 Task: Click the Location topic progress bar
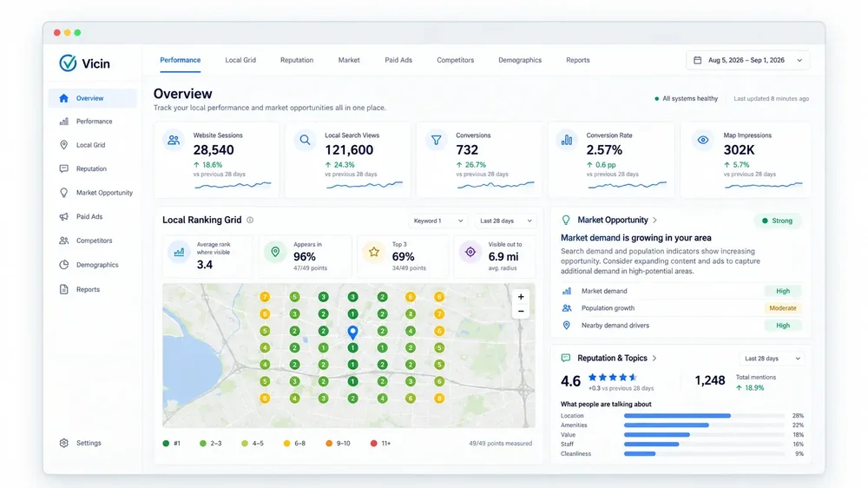[704, 415]
